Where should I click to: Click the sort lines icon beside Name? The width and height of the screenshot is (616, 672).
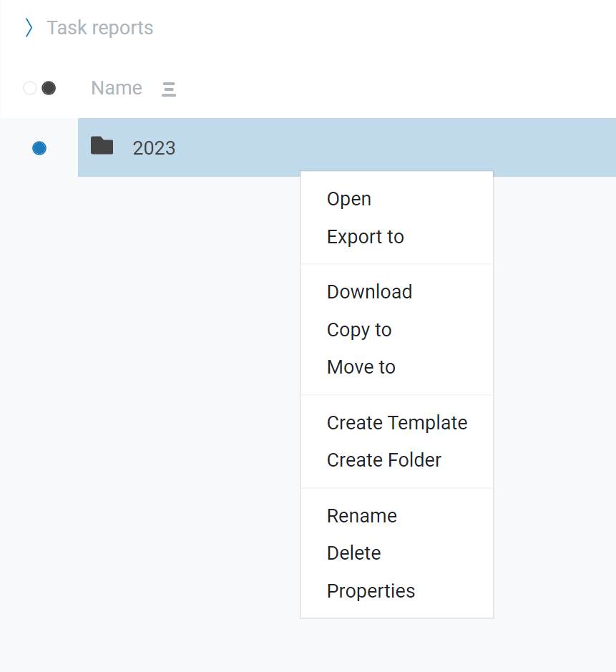169,89
